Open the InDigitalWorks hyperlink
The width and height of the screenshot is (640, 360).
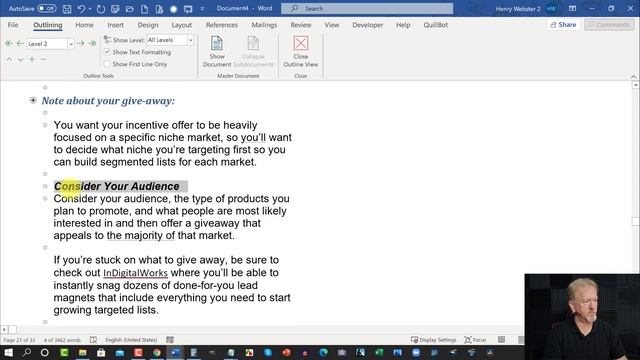click(x=135, y=273)
